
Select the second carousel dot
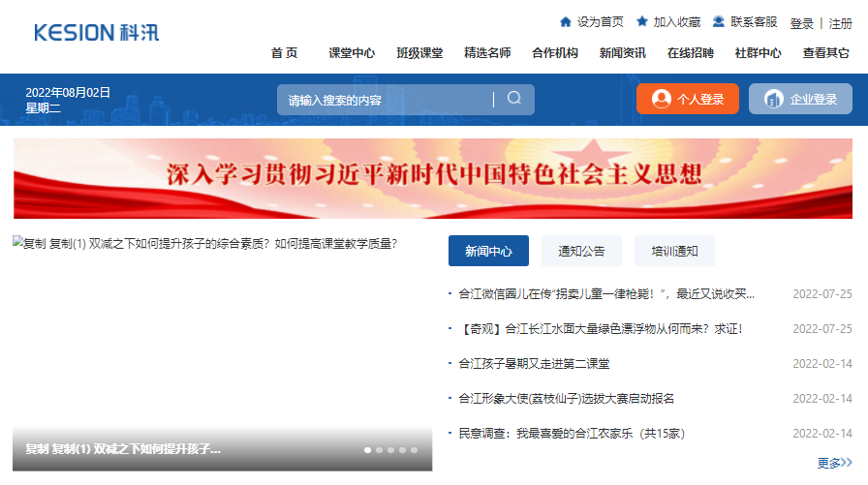(379, 450)
